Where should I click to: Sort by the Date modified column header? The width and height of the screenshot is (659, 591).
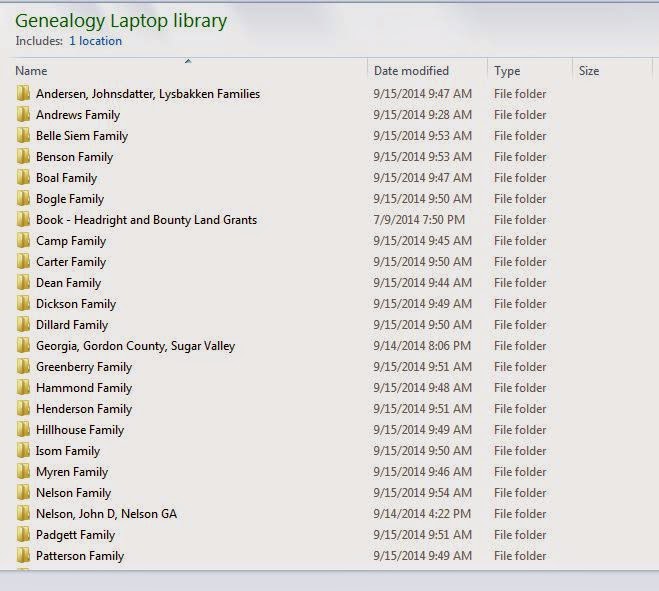tap(411, 71)
